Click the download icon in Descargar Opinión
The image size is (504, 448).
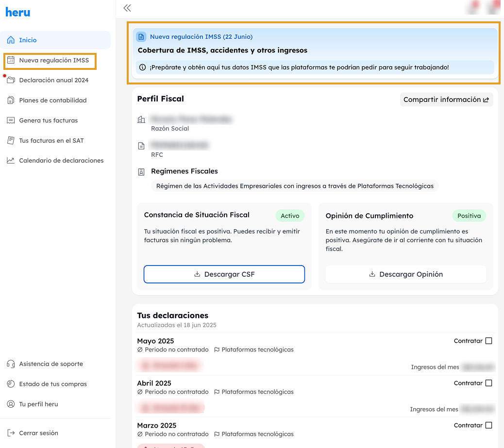[372, 274]
